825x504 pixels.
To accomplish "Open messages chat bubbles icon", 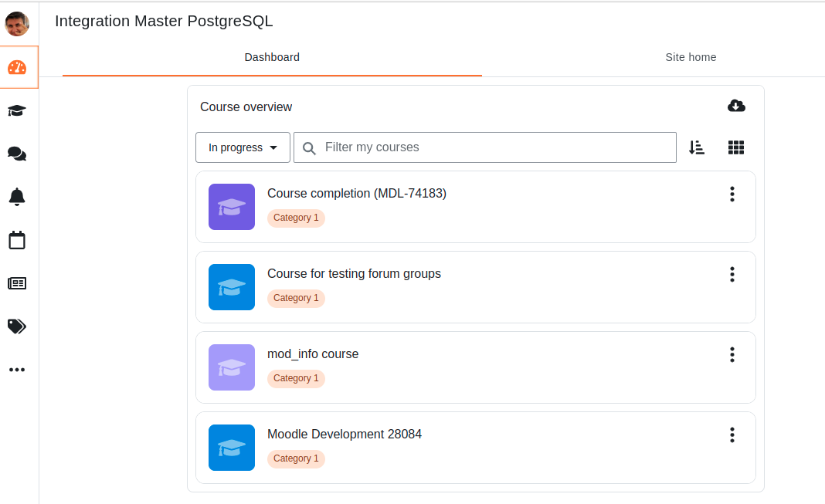I will pyautogui.click(x=17, y=154).
